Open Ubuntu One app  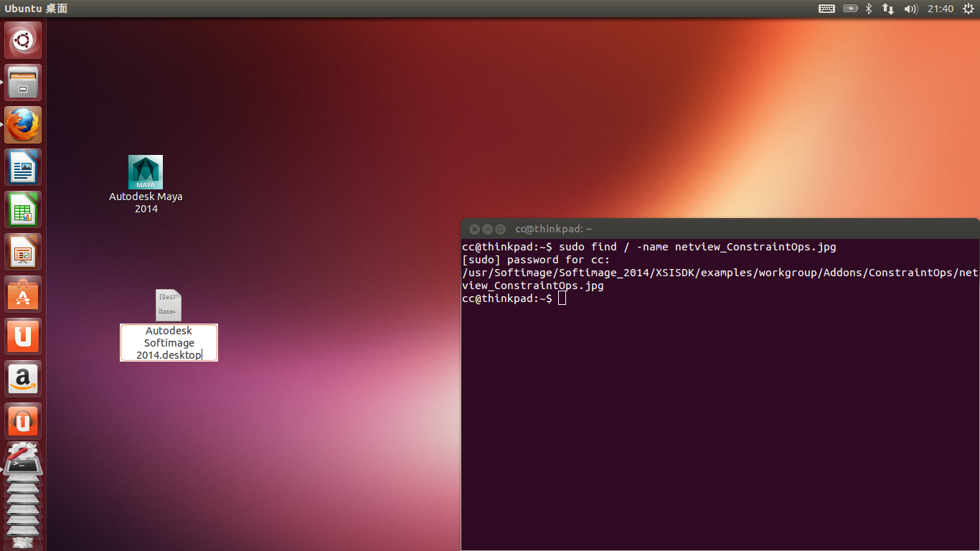[x=23, y=336]
